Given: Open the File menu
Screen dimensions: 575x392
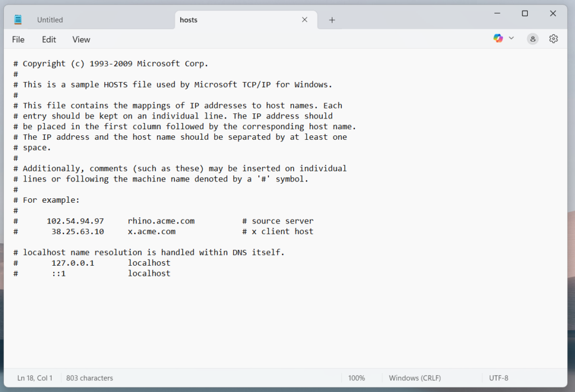Looking at the screenshot, I should tap(19, 40).
